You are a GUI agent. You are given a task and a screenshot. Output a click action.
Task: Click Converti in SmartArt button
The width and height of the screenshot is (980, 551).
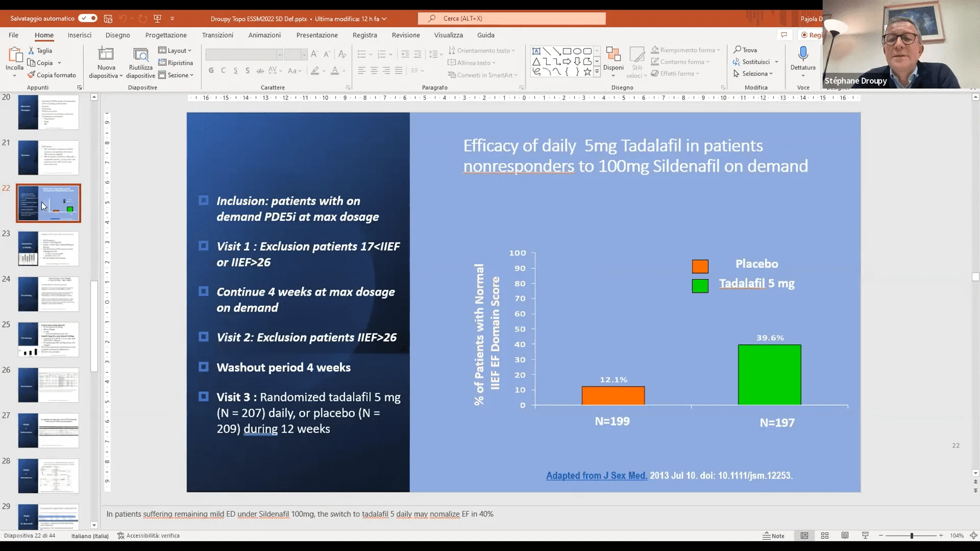point(483,75)
